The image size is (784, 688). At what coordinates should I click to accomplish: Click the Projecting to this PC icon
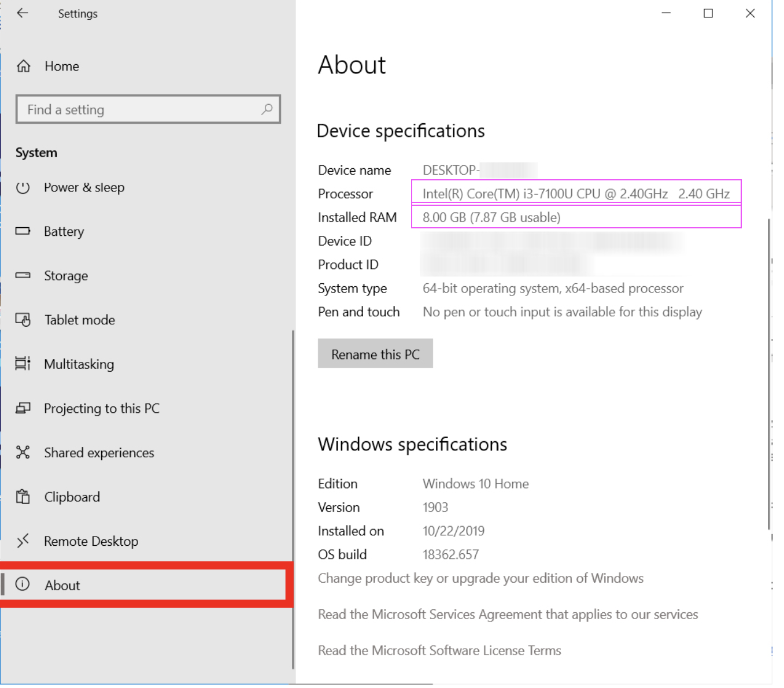(x=23, y=408)
